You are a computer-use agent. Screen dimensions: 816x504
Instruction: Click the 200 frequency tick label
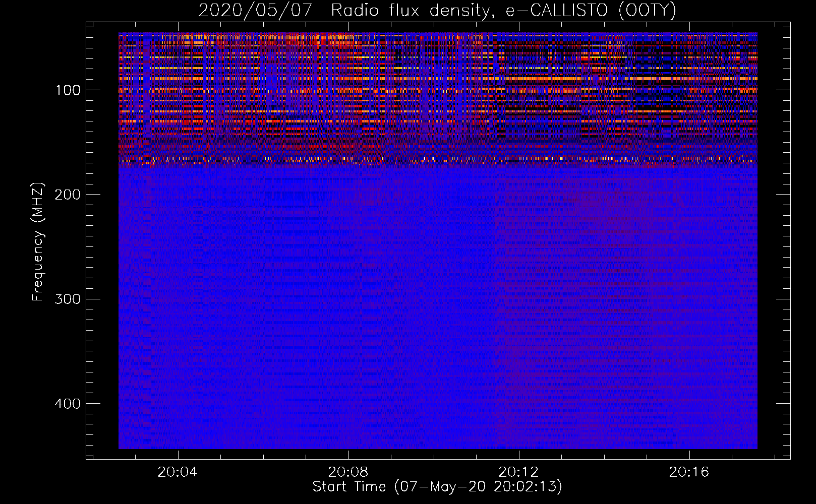(x=68, y=195)
